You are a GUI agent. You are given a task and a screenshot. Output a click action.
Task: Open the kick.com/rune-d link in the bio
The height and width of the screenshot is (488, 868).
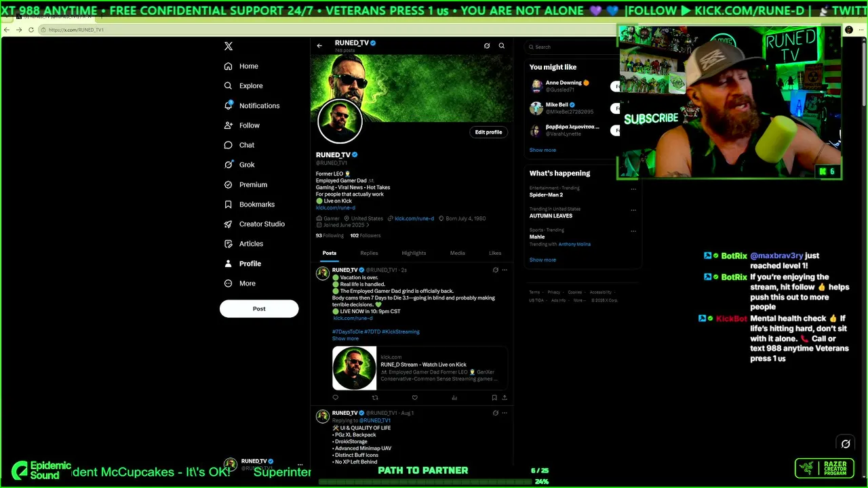[336, 207]
